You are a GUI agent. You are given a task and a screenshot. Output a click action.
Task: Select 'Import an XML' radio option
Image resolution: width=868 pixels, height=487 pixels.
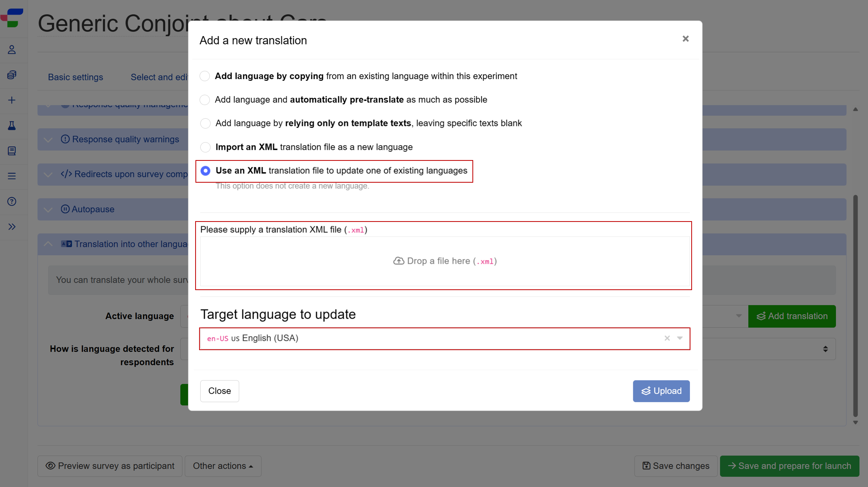pyautogui.click(x=205, y=147)
